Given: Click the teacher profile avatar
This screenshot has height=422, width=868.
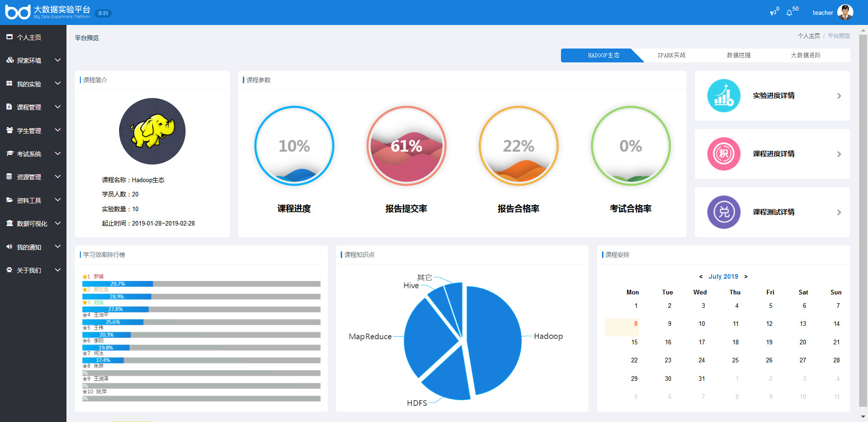Looking at the screenshot, I should pos(845,12).
